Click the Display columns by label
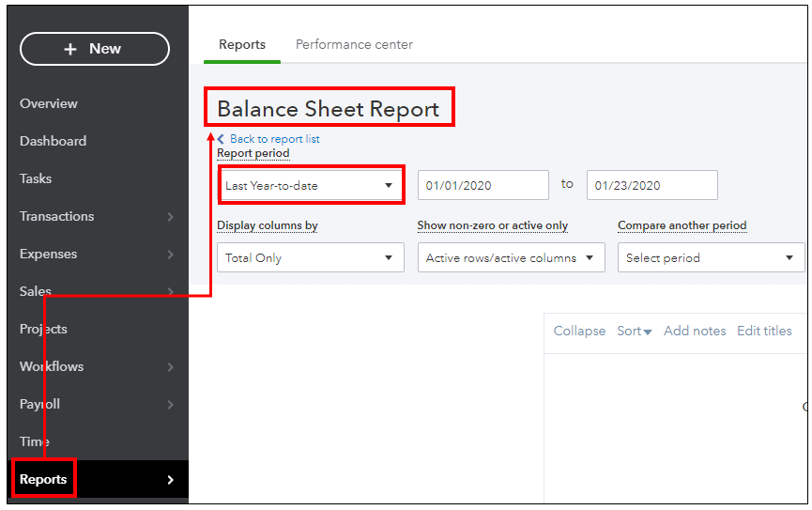Screen dimensions: 812x510 (x=268, y=225)
